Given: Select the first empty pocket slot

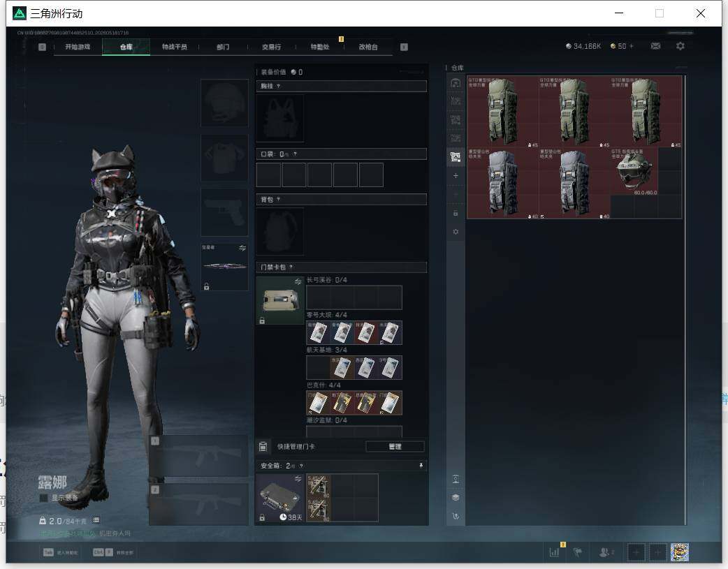Looking at the screenshot, I should point(268,175).
